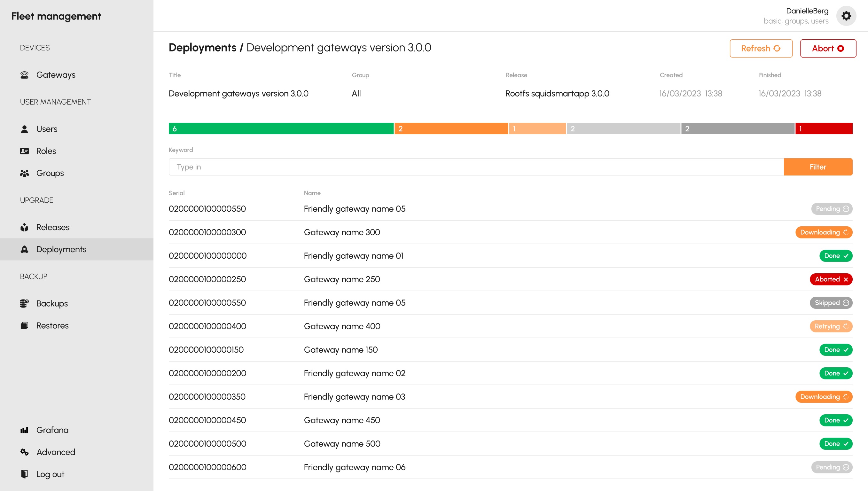Select Deployments in the sidebar

(x=76, y=250)
